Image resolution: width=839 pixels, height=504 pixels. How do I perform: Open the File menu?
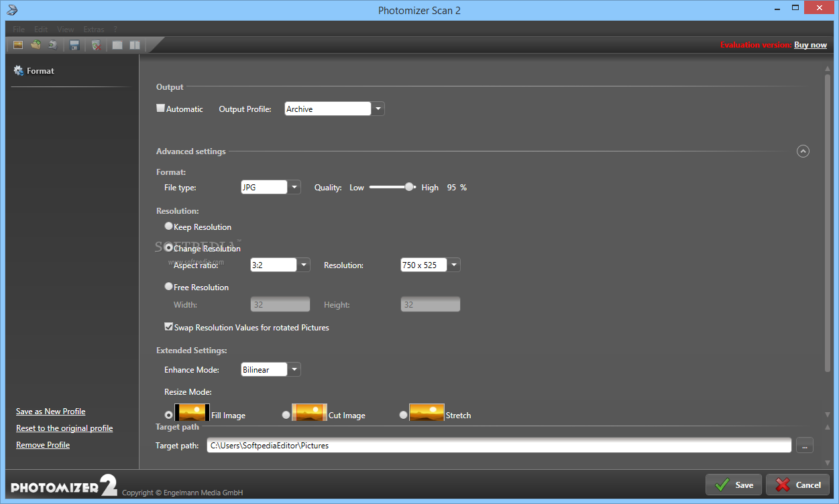pyautogui.click(x=19, y=29)
